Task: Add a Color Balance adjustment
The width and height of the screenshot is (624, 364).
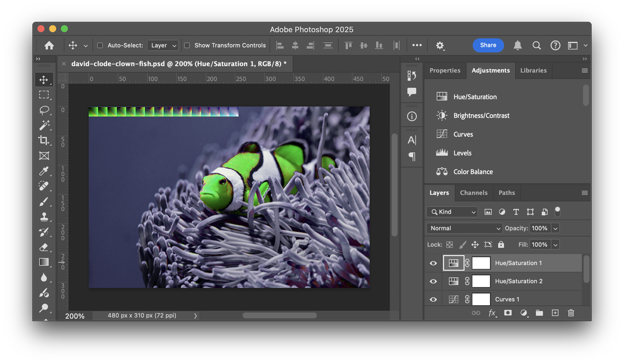Action: 473,172
